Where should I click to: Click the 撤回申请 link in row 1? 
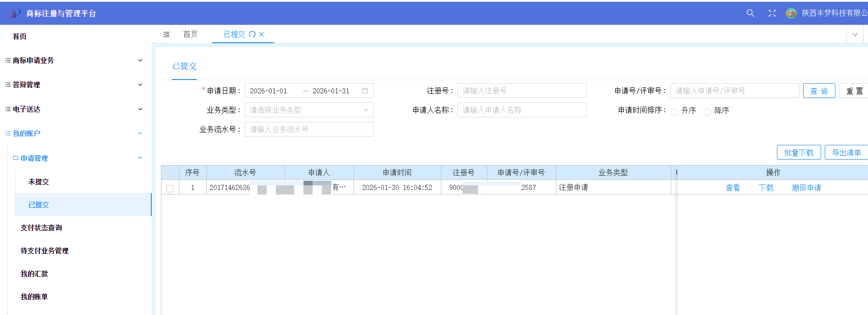[x=806, y=188]
